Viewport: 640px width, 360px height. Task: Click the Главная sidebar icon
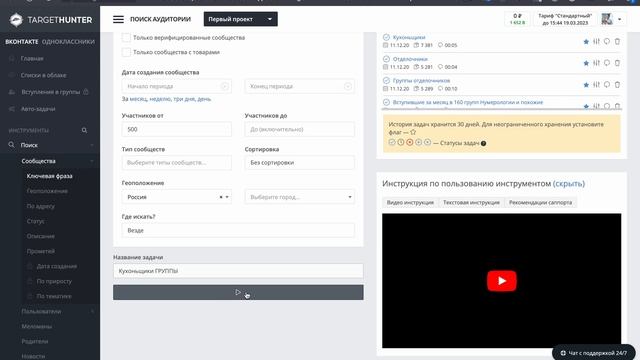12,58
